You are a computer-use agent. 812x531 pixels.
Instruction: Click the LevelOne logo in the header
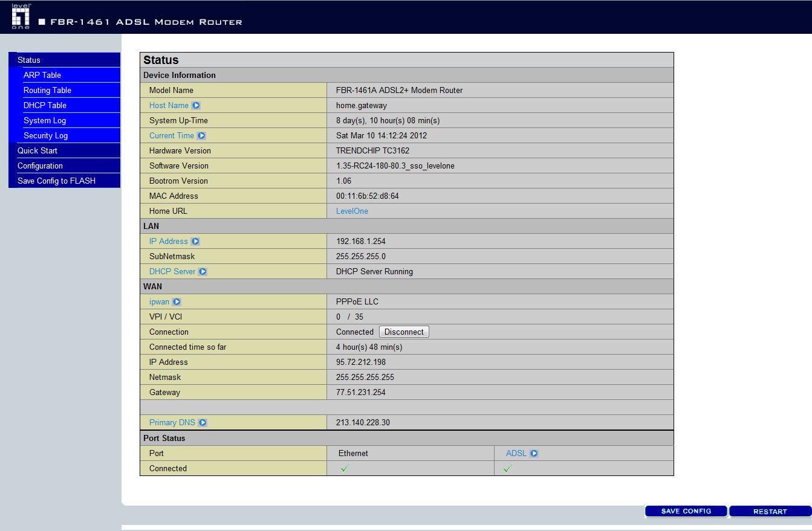click(x=21, y=16)
